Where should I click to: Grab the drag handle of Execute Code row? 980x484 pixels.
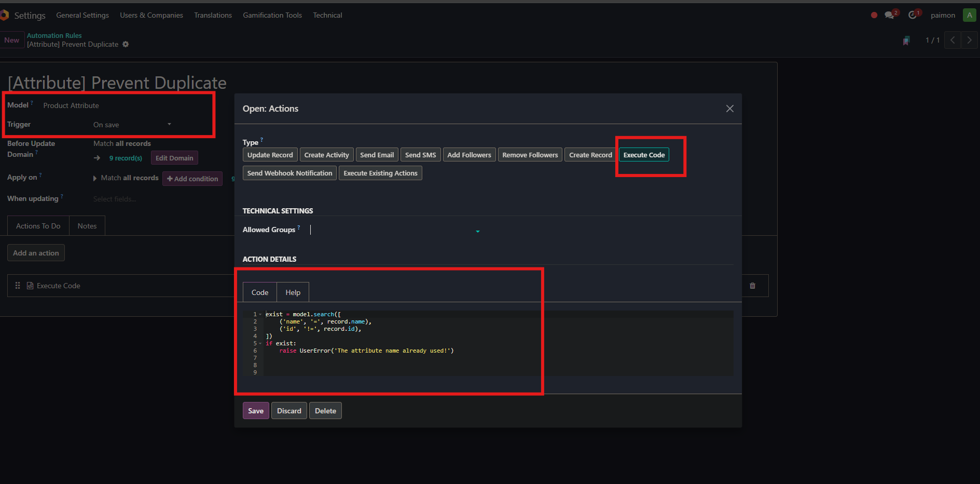(x=18, y=286)
